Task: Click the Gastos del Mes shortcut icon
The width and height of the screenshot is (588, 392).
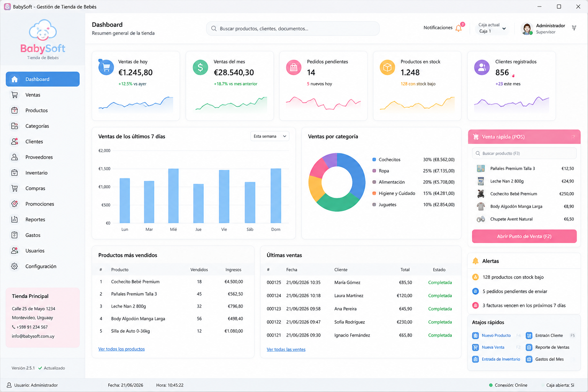Action: pyautogui.click(x=529, y=359)
